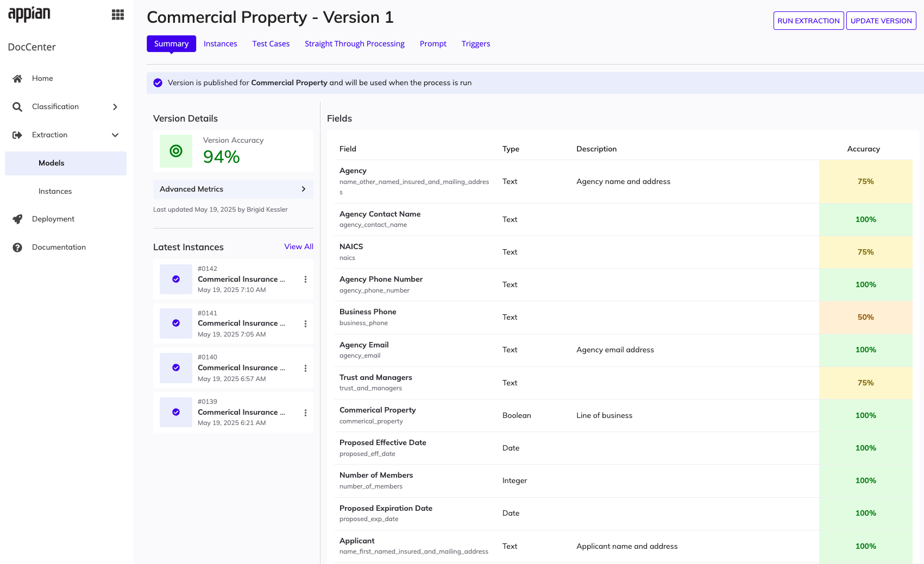Click the Version Accuracy target icon
The width and height of the screenshot is (924, 564).
point(176,151)
